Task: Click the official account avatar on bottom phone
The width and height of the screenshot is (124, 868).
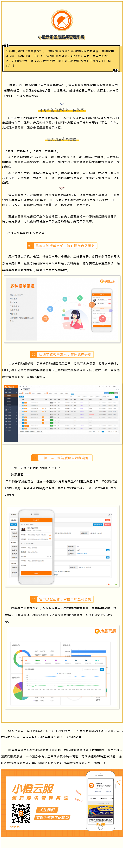Action: (x=91, y=785)
